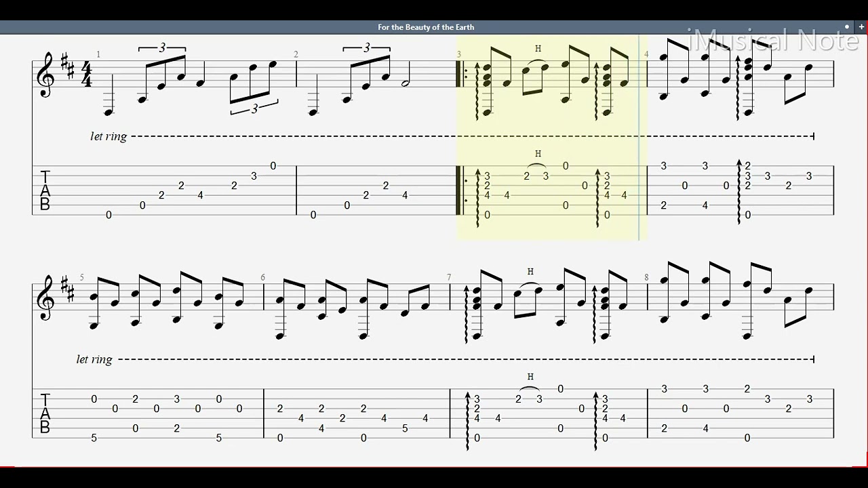Click the arpeggio arrow in measure 4 tablature

(739, 192)
